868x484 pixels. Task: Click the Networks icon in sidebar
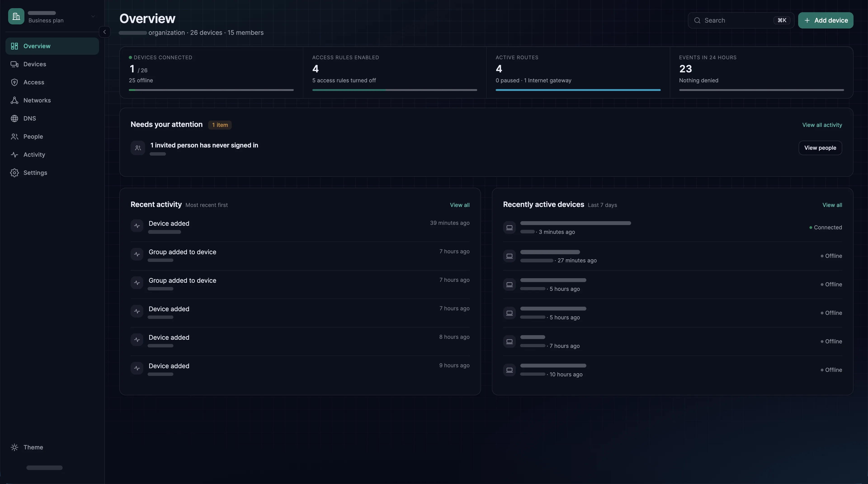pyautogui.click(x=14, y=100)
